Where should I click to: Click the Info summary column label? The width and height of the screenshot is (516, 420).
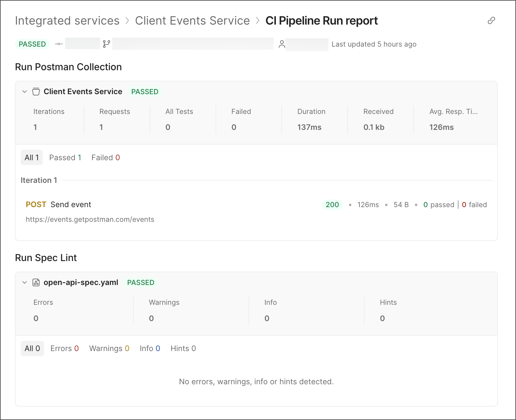click(x=270, y=302)
